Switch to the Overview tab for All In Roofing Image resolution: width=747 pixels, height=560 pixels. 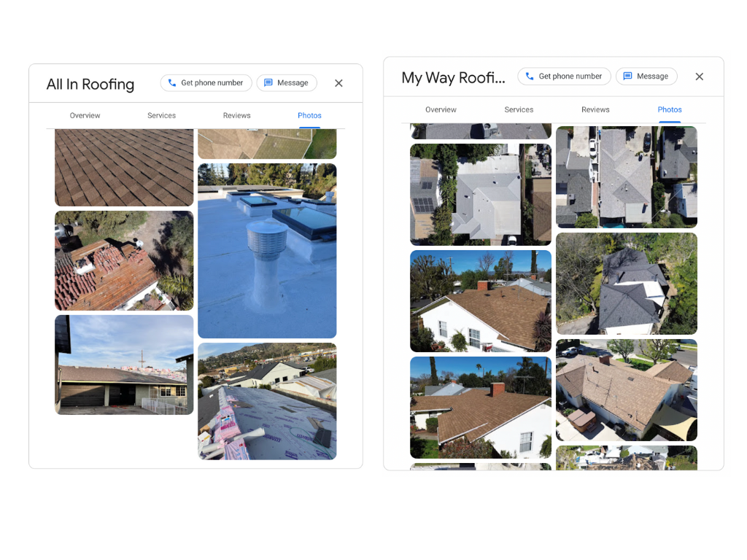coord(85,115)
